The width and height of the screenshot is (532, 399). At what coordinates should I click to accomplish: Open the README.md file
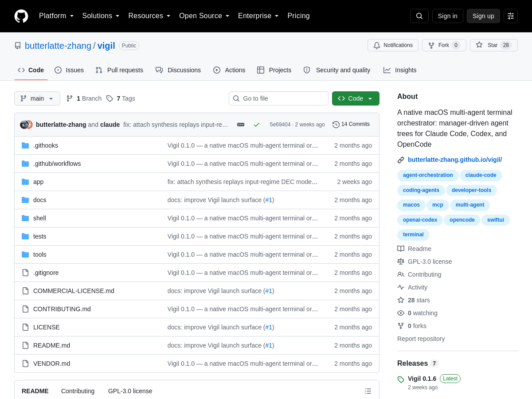pos(51,345)
